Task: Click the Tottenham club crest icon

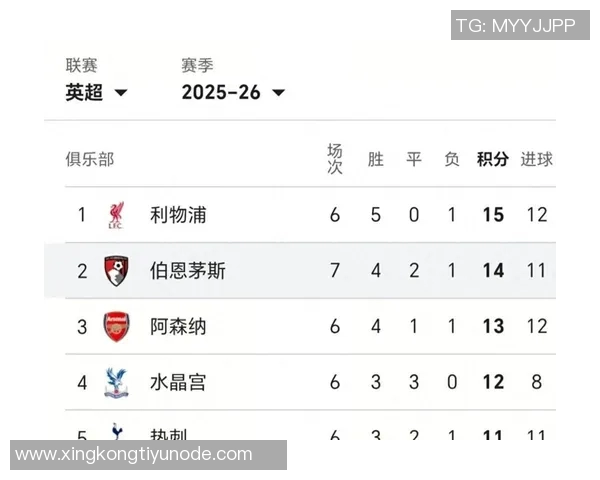Action: [x=116, y=430]
